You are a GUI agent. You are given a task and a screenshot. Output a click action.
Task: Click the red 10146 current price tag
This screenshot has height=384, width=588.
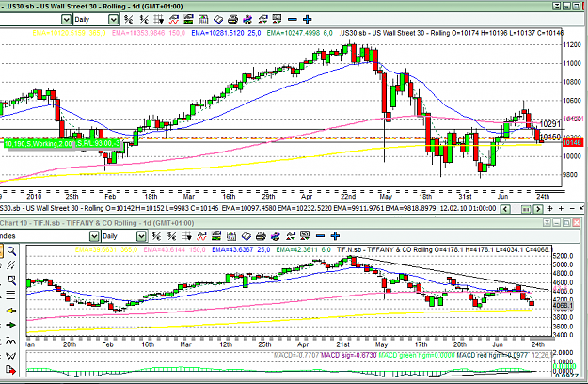pyautogui.click(x=572, y=142)
